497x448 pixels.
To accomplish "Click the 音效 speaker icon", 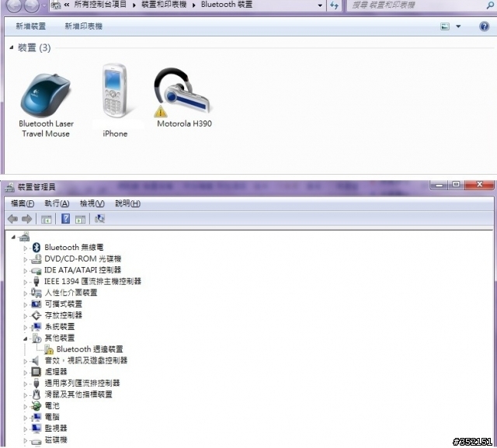I will [x=36, y=360].
